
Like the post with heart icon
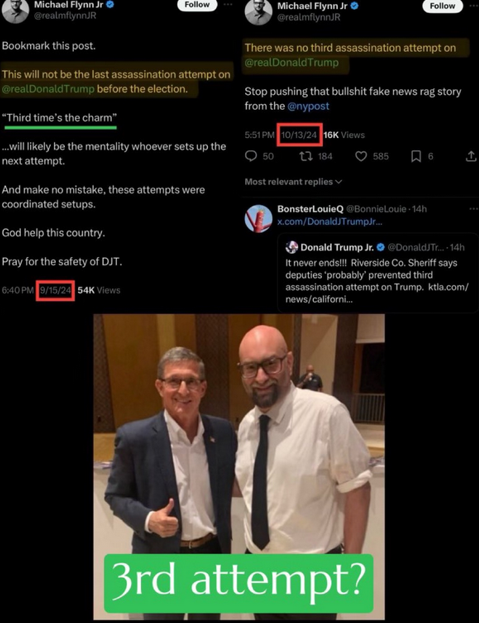pos(361,156)
